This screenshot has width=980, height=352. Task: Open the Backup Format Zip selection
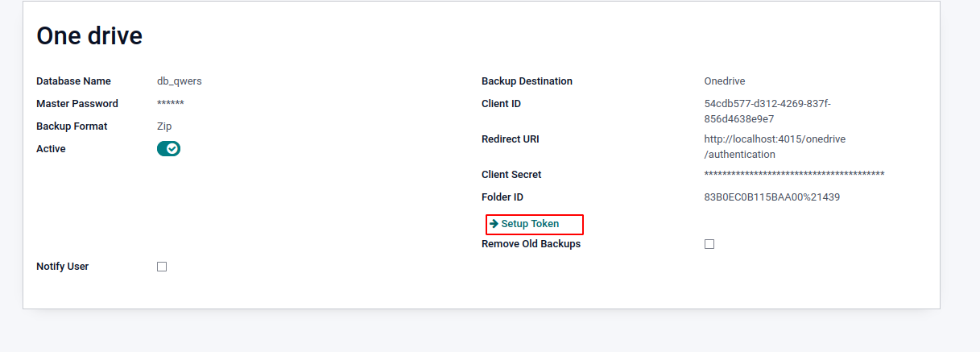(164, 126)
